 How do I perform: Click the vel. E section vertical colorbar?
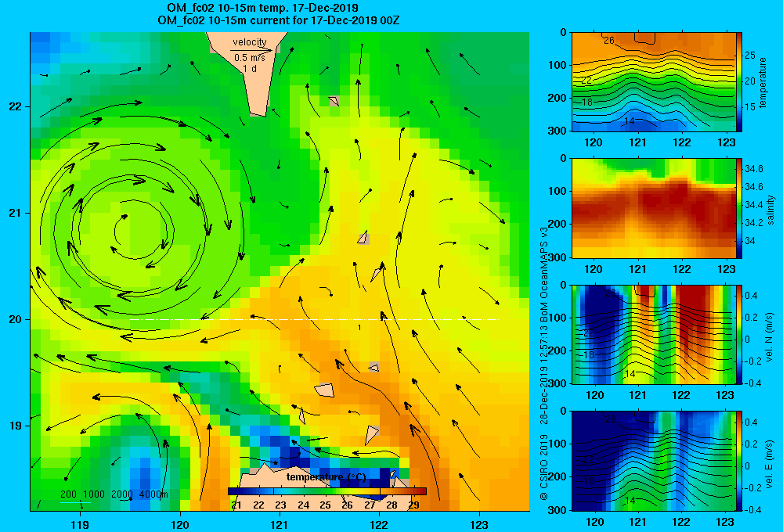739,461
